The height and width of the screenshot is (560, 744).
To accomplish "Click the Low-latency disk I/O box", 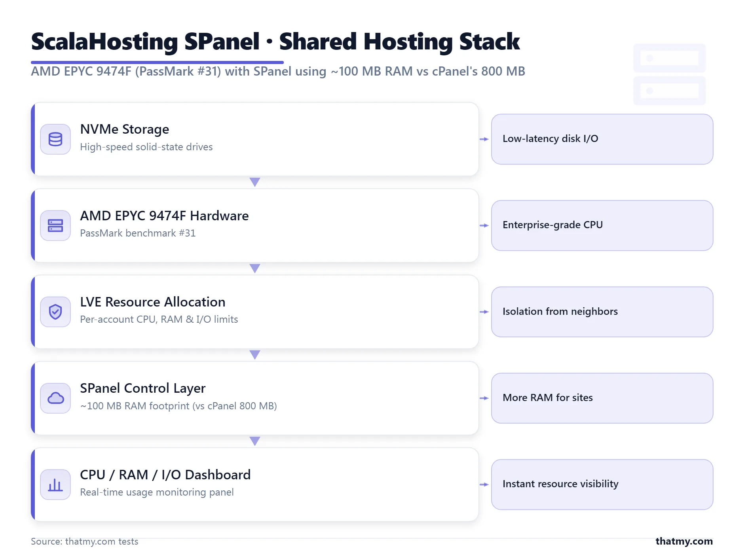I will coord(602,139).
